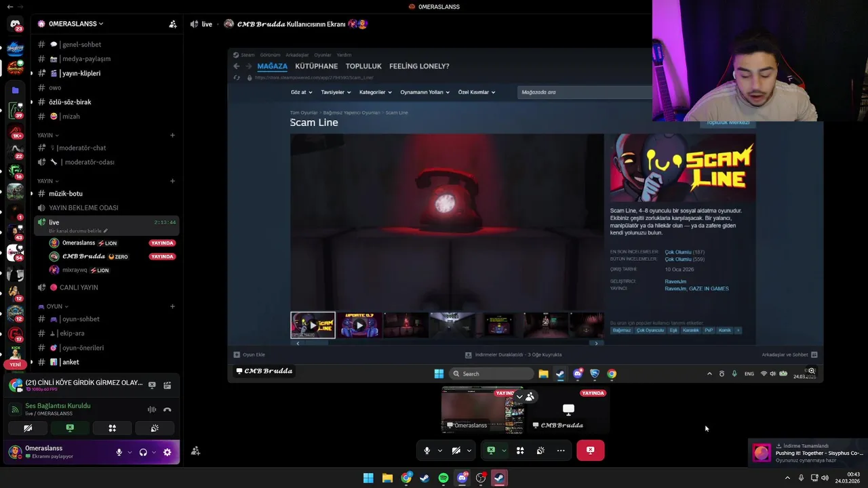The height and width of the screenshot is (488, 868).
Task: Open clips icon beside the stream title
Action: coord(167,385)
